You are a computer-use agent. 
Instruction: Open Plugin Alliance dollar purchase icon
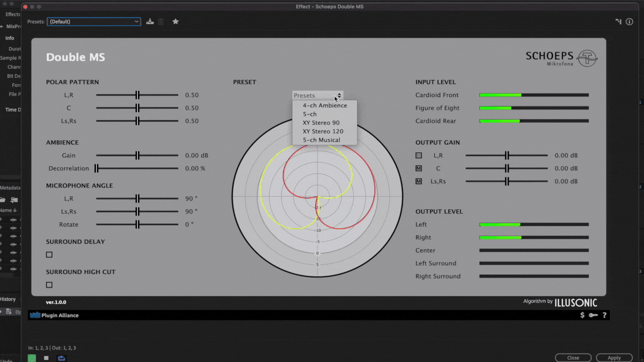pyautogui.click(x=582, y=315)
